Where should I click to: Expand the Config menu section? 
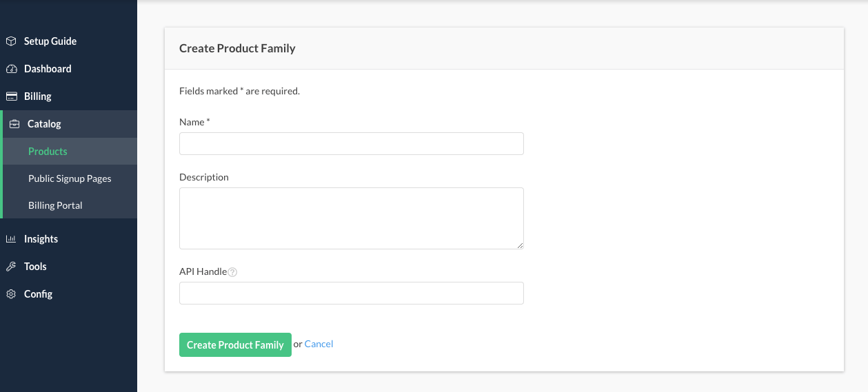point(38,294)
